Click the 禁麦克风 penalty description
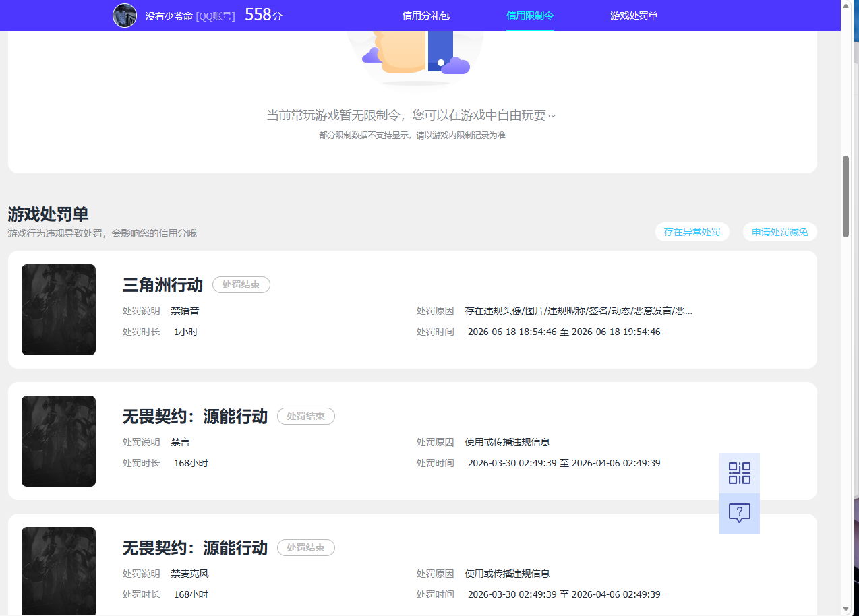The width and height of the screenshot is (859, 616). (x=189, y=574)
